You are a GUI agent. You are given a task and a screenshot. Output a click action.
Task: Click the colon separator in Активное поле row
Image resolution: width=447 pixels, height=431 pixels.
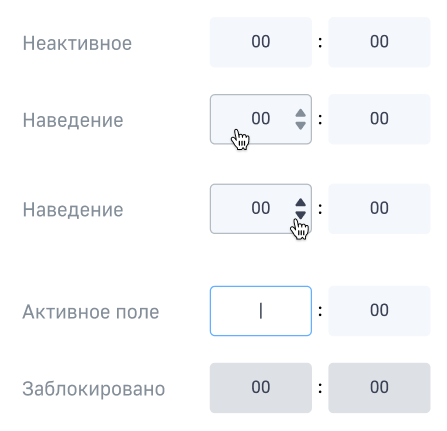pyautogui.click(x=320, y=311)
